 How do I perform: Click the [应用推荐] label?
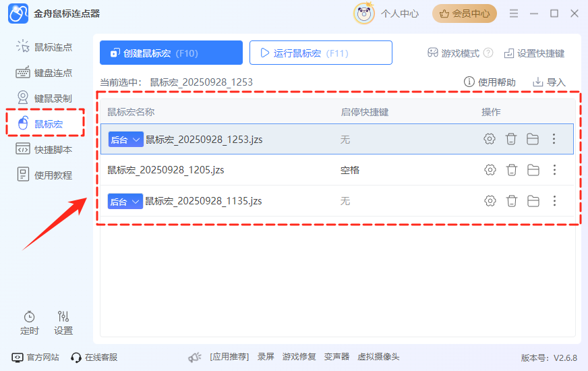(229, 357)
